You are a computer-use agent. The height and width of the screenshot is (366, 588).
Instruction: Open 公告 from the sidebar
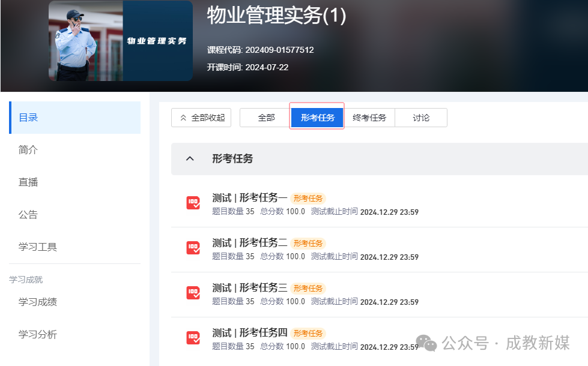(28, 215)
